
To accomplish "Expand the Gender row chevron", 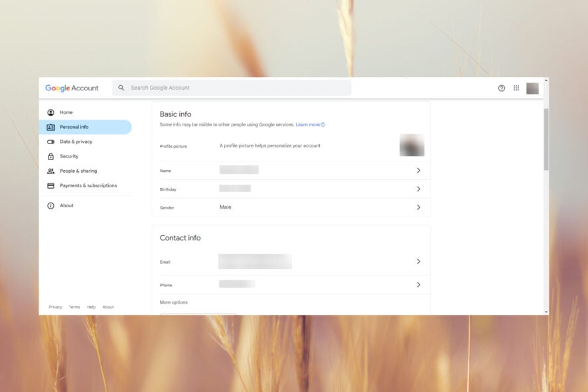I will tap(419, 207).
